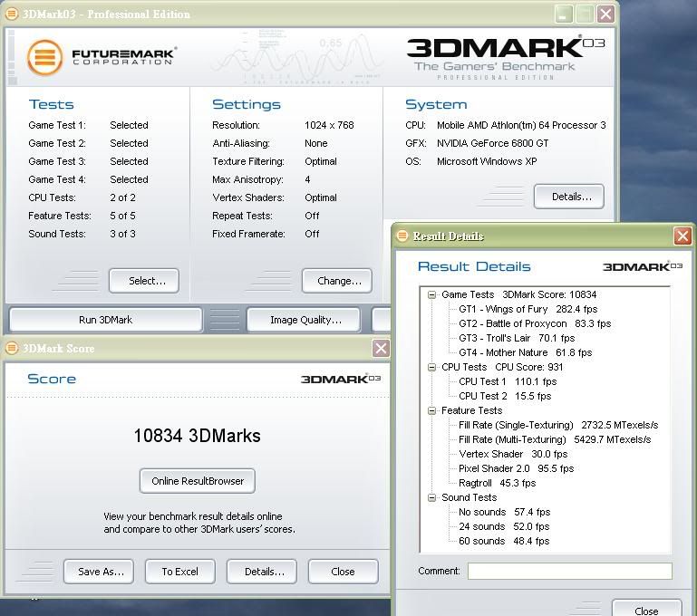Viewport: 697px width, 616px height.
Task: Select CPU Test 1 result row
Action: coord(508,382)
